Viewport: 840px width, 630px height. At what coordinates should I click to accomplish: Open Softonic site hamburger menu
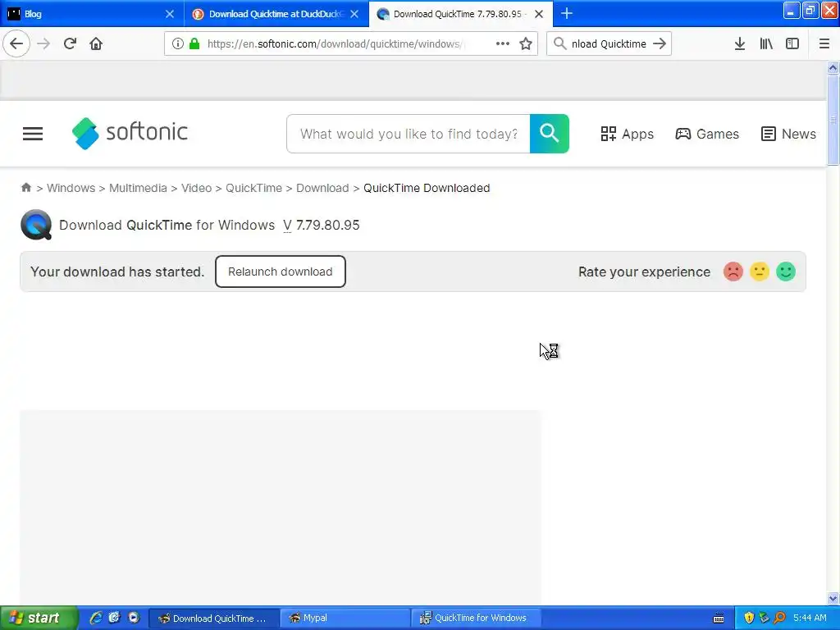(x=33, y=134)
